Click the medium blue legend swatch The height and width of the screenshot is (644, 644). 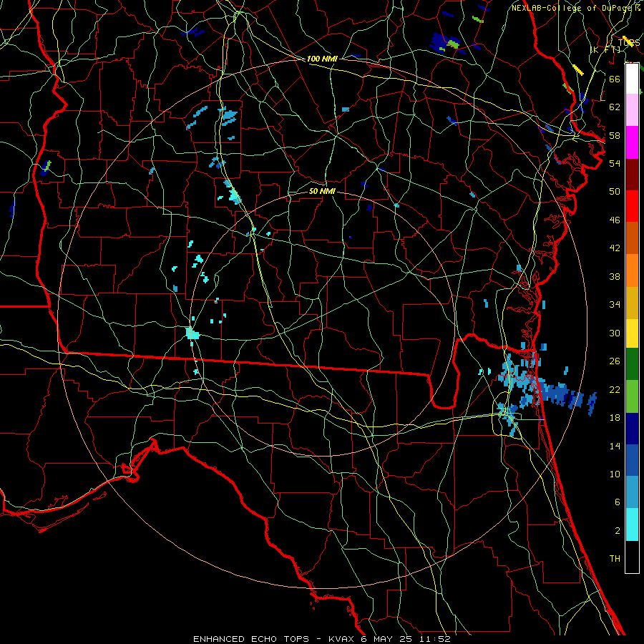(632, 460)
